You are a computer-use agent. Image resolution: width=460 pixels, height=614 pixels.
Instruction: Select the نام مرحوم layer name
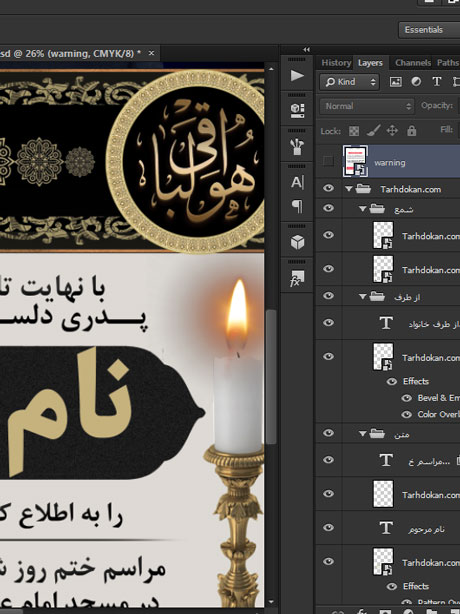tap(426, 529)
